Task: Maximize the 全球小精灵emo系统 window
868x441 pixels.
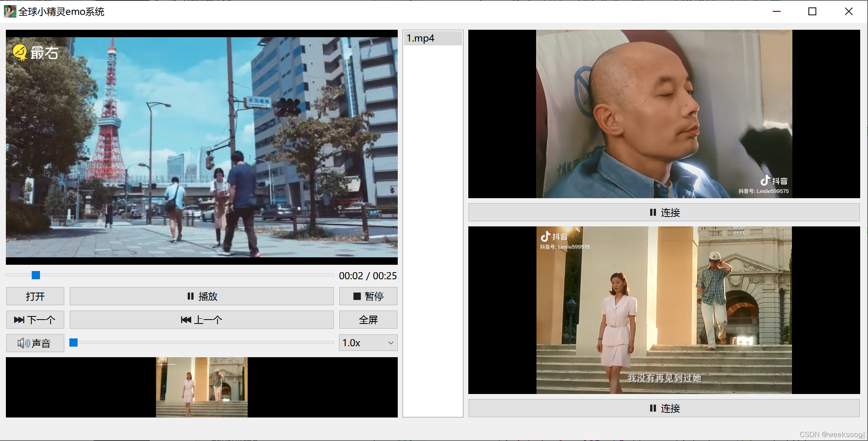Action: 813,11
